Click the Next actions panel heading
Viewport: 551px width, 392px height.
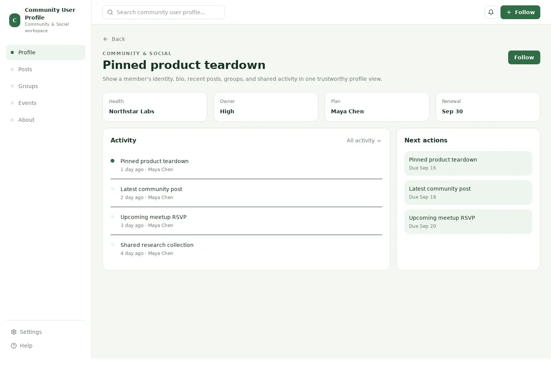[426, 140]
